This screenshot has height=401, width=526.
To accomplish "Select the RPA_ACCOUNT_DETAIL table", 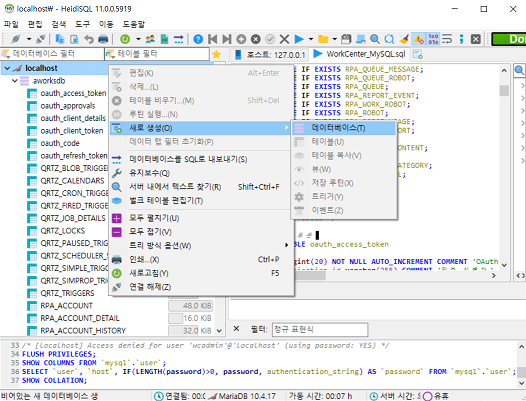I will (x=80, y=318).
